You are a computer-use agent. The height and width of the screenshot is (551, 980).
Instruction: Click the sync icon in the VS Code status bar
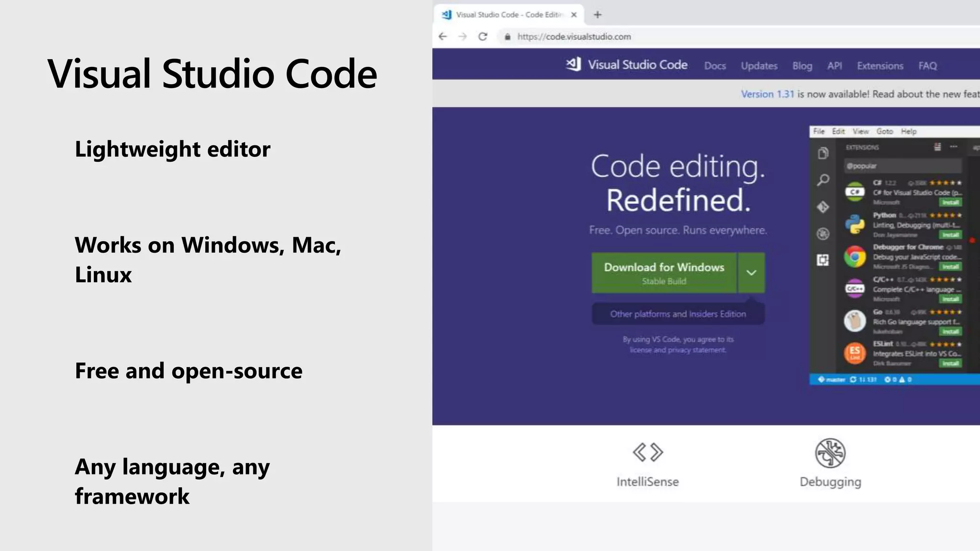click(853, 379)
